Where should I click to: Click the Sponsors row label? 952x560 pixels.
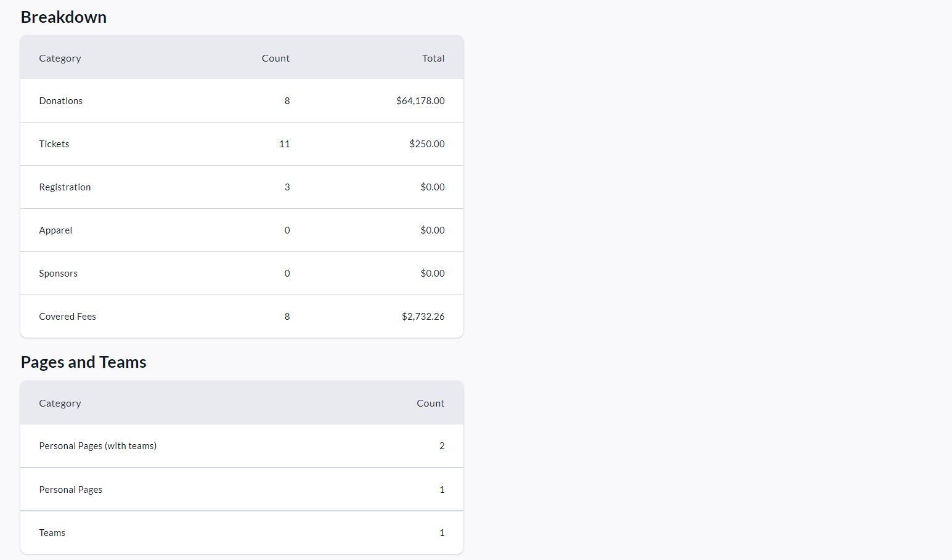[58, 274]
